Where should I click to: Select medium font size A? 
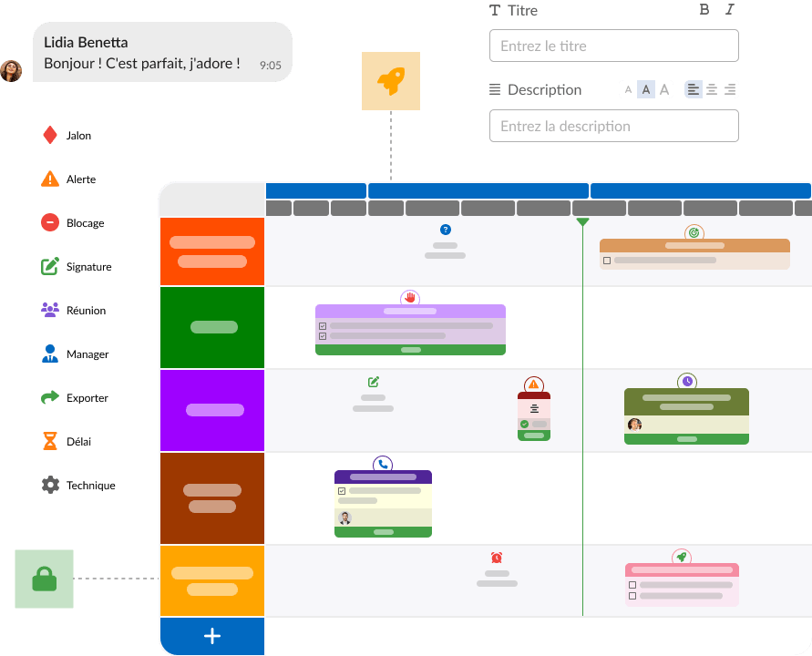click(646, 89)
